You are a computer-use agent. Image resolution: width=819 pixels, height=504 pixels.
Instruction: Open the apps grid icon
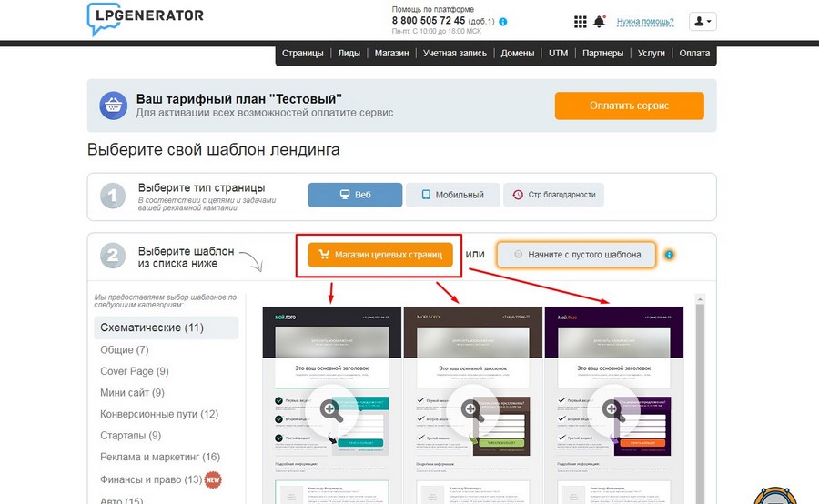580,22
